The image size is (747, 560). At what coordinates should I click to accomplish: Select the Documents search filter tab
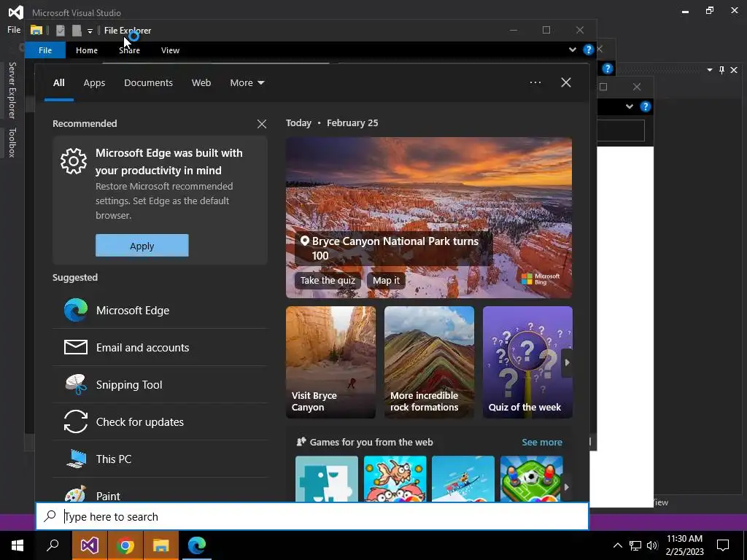pyautogui.click(x=148, y=83)
